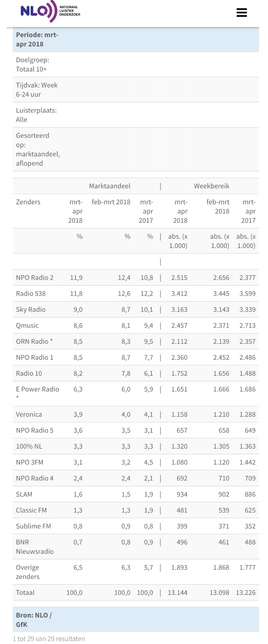The image size is (268, 644).
Task: Click the Totaal row label
Action: tap(25, 592)
